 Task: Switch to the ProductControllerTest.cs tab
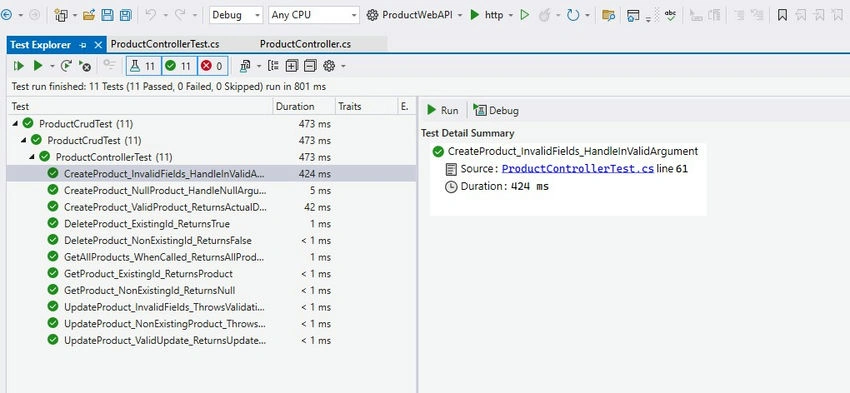tap(165, 44)
